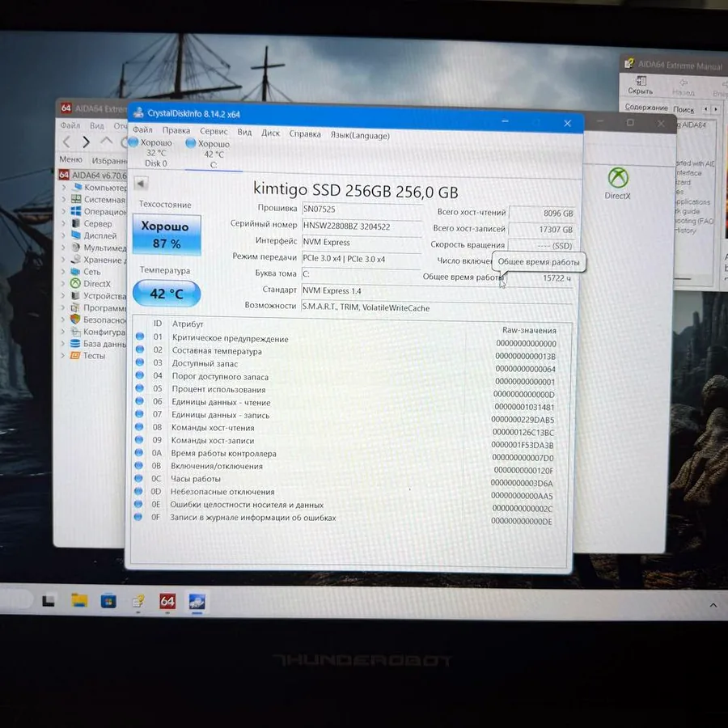The width and height of the screenshot is (728, 728).
Task: Click status dot for Небезопасные отключения row
Action: 138,491
